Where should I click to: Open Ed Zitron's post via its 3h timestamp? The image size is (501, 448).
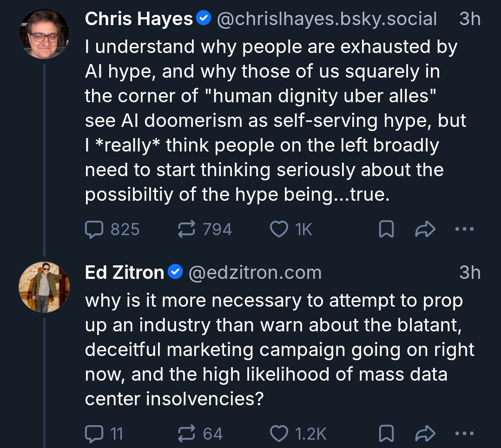[x=469, y=273]
